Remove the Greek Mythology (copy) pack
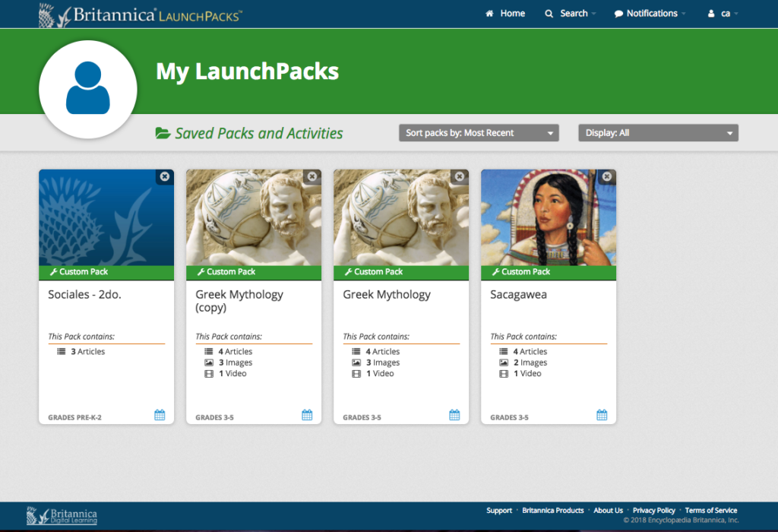The width and height of the screenshot is (778, 532). [312, 176]
